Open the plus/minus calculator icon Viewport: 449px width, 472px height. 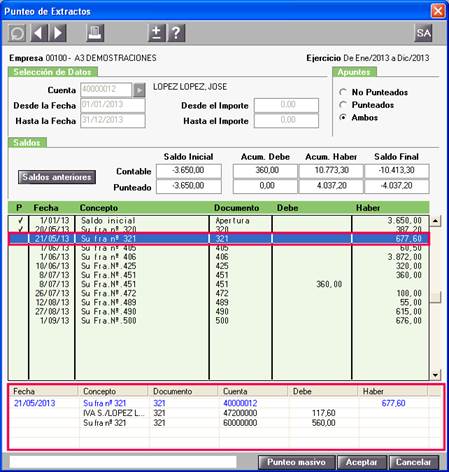[157, 33]
